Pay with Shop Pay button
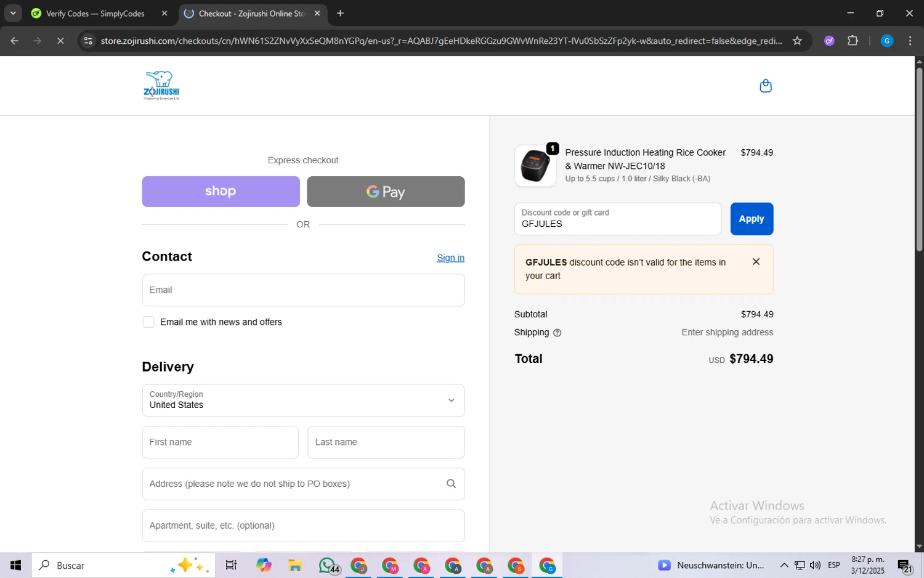 [221, 192]
